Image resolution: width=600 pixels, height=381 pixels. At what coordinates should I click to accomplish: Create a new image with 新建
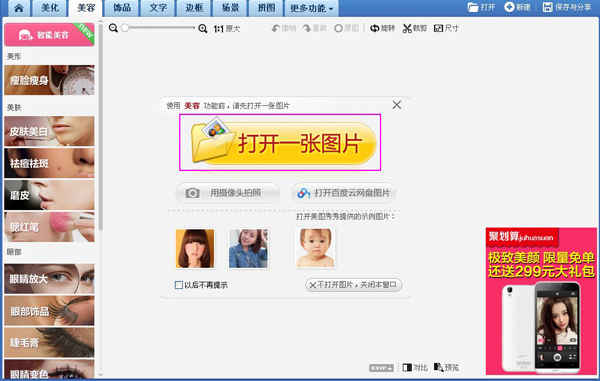(517, 7)
